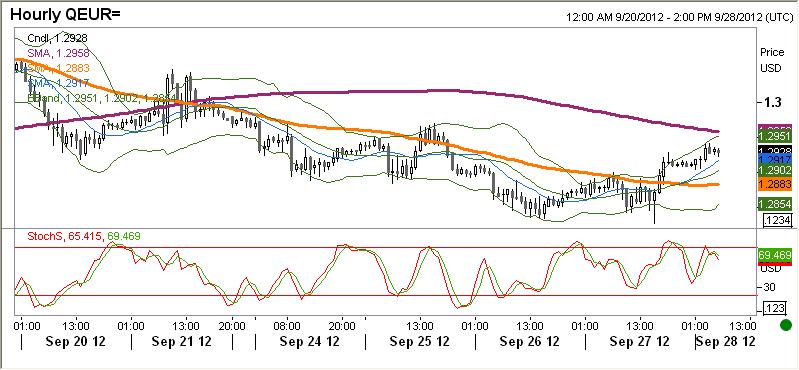Click the chart title Hourly QEUR=
This screenshot has width=799, height=370.
click(x=65, y=14)
